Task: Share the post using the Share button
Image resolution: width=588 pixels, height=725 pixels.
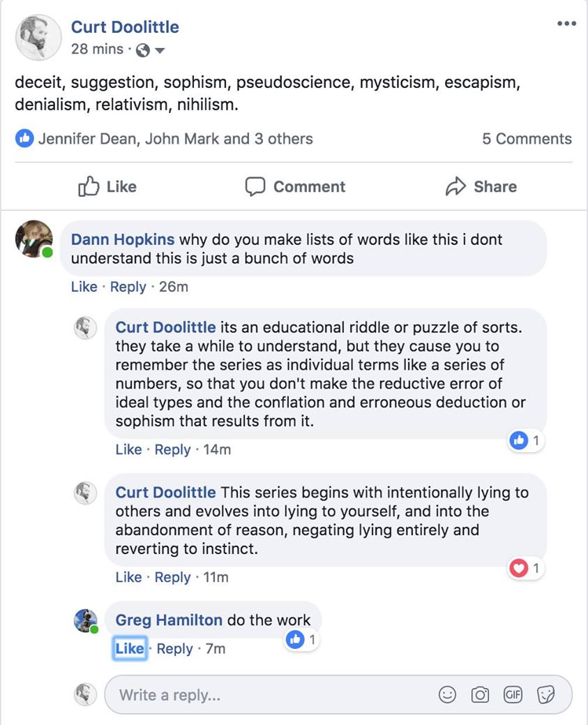Action: click(481, 186)
